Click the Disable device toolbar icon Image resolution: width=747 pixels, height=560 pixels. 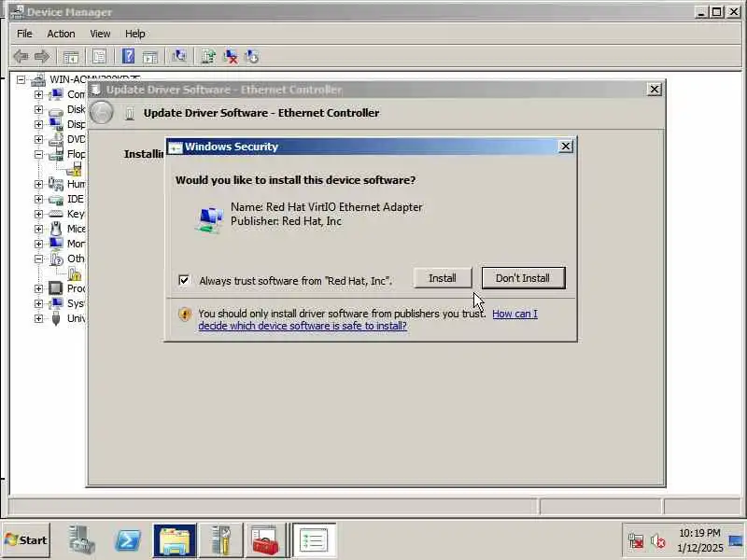point(252,57)
